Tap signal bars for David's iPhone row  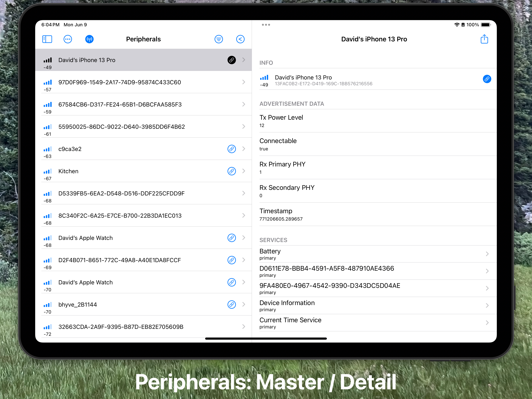click(48, 60)
